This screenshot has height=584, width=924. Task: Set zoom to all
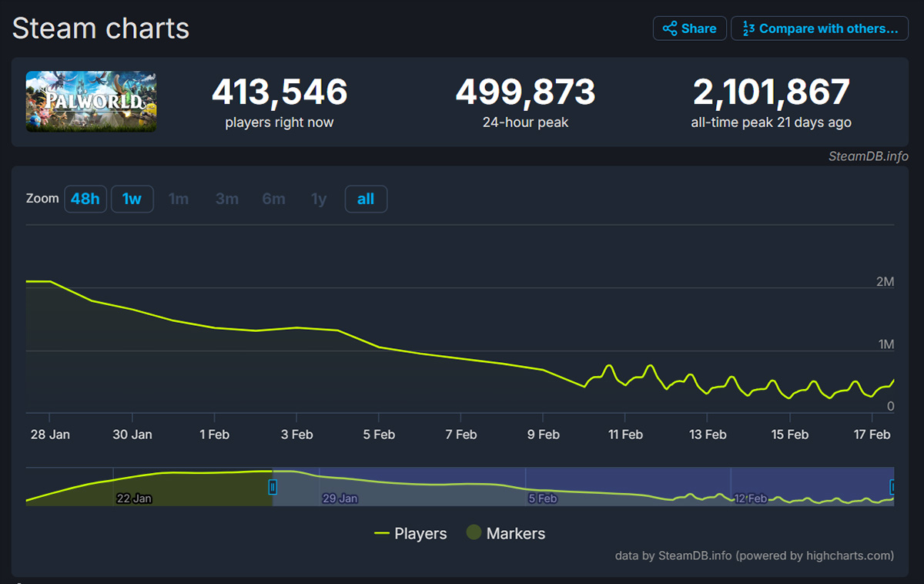[x=366, y=199]
